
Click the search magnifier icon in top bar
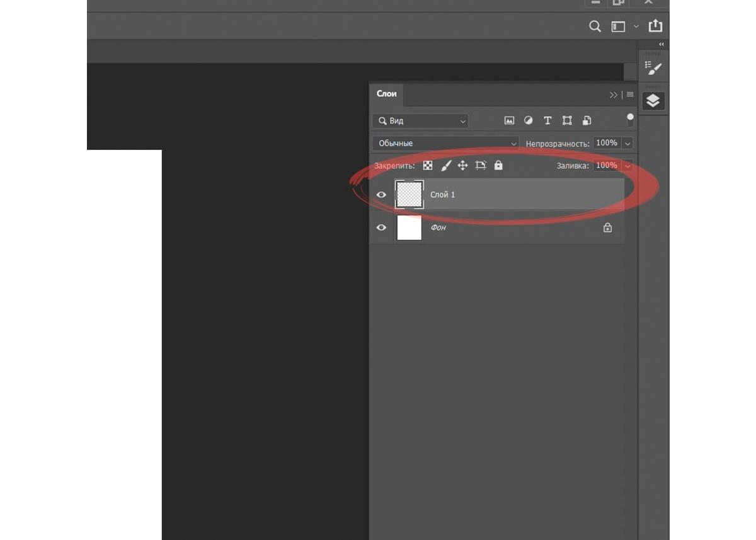point(595,26)
